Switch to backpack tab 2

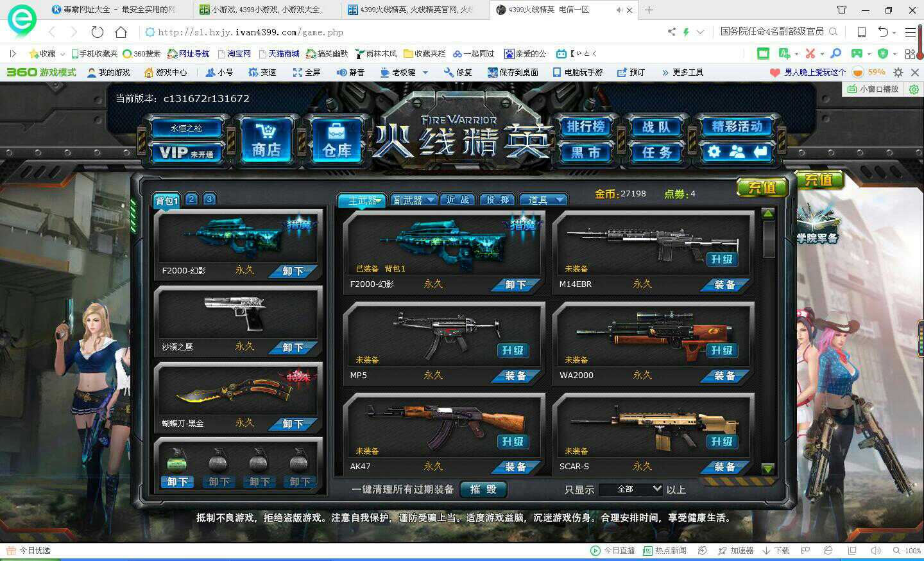tap(191, 199)
